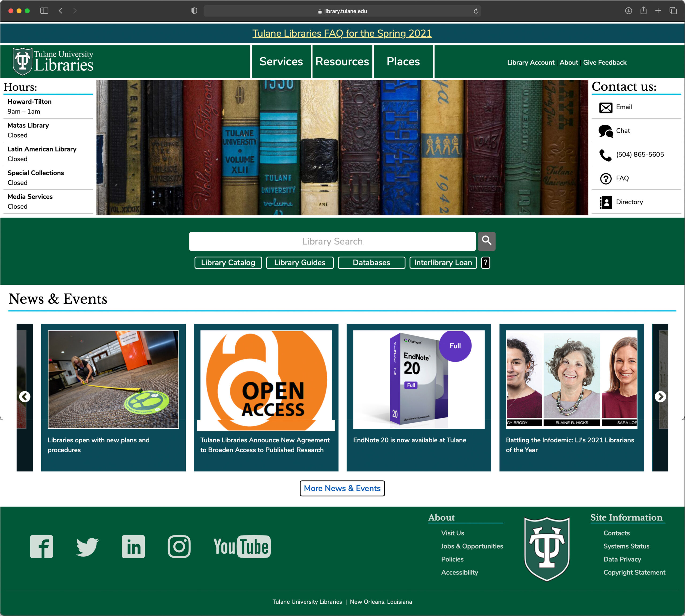Open the staff Directory icon
Image resolution: width=685 pixels, height=616 pixels.
(x=606, y=202)
